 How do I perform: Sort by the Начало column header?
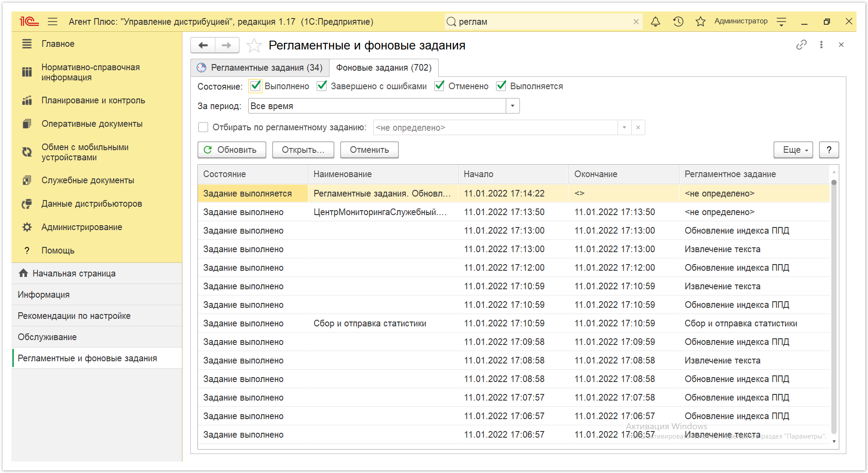point(513,174)
